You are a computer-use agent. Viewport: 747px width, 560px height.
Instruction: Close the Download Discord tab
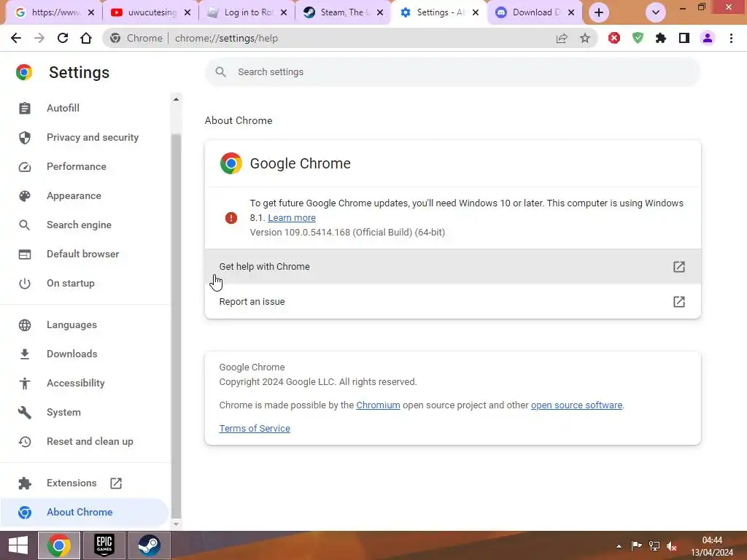click(570, 12)
